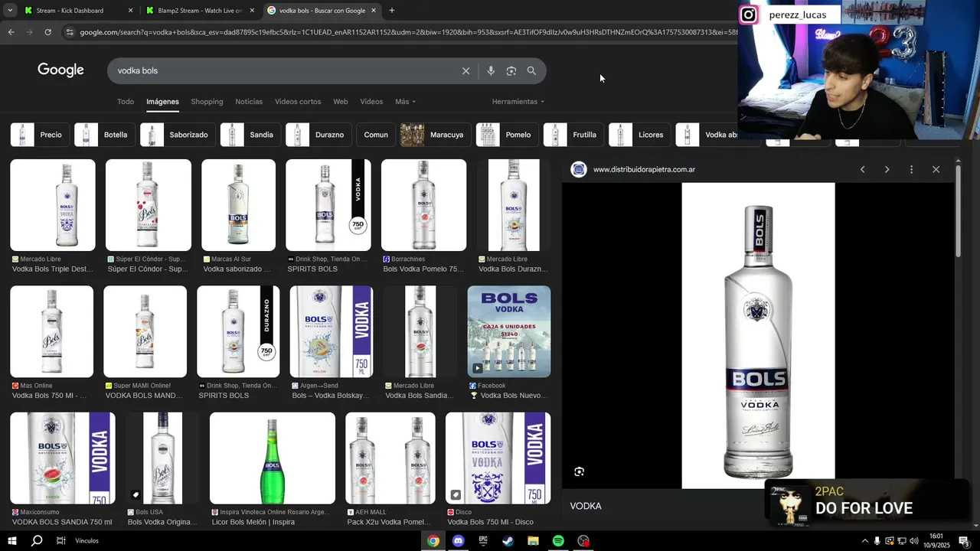Open the tab search dropdown in Chrome
This screenshot has width=980, height=551.
click(10, 11)
